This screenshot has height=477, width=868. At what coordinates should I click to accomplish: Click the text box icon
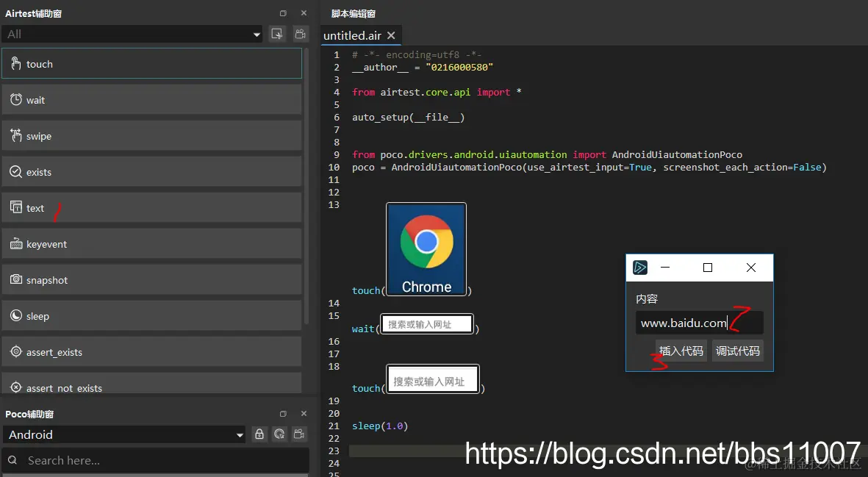tap(16, 207)
